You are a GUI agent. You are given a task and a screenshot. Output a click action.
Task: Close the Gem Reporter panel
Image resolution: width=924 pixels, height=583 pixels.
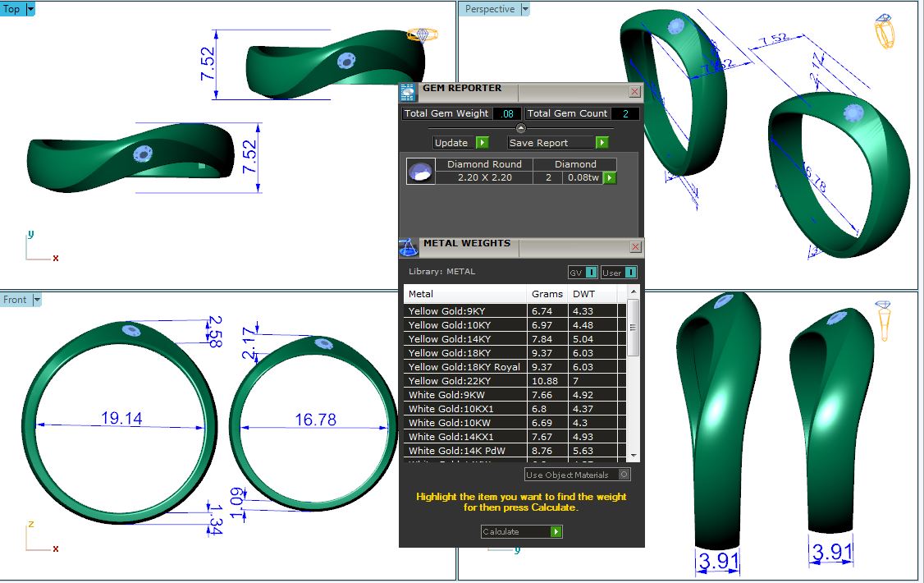tap(634, 92)
